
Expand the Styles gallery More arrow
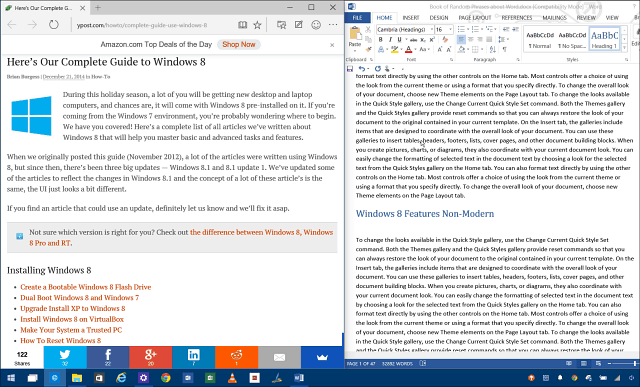[624, 48]
